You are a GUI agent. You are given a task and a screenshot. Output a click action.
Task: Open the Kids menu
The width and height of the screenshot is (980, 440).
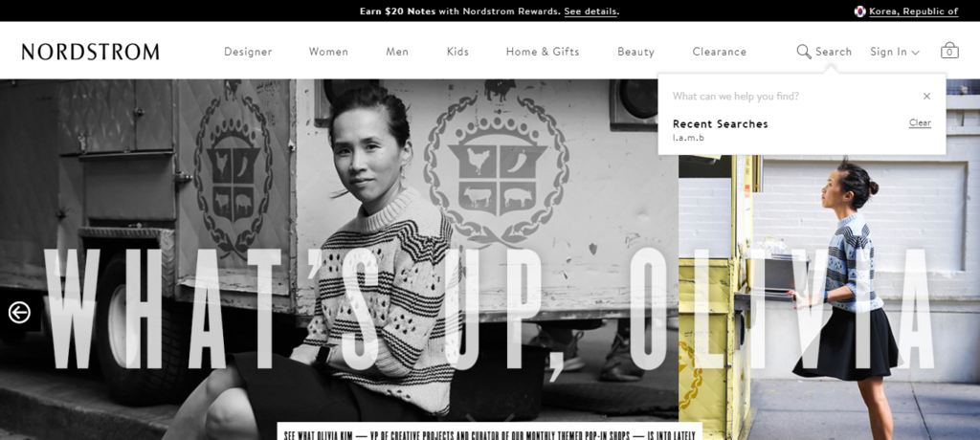(x=457, y=52)
